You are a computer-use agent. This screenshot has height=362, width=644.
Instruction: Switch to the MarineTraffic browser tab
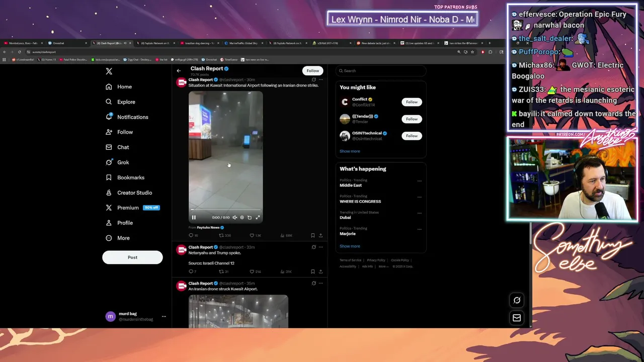pyautogui.click(x=244, y=43)
